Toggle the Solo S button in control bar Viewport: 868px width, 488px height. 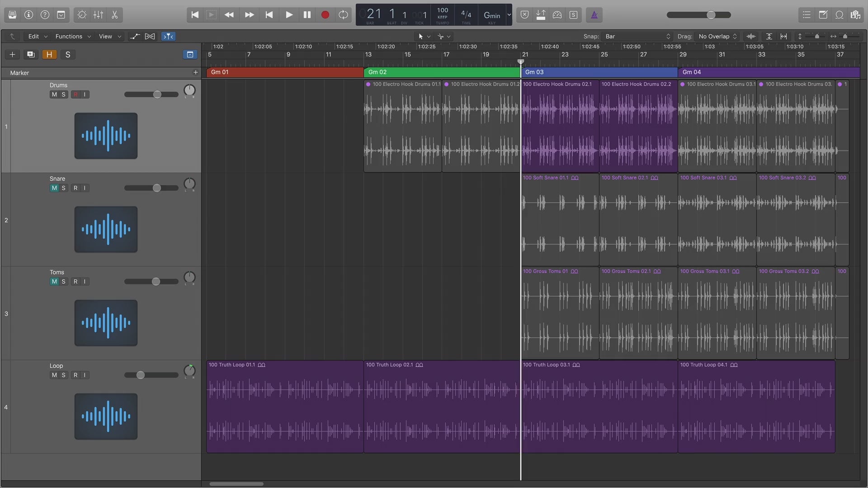tap(573, 15)
